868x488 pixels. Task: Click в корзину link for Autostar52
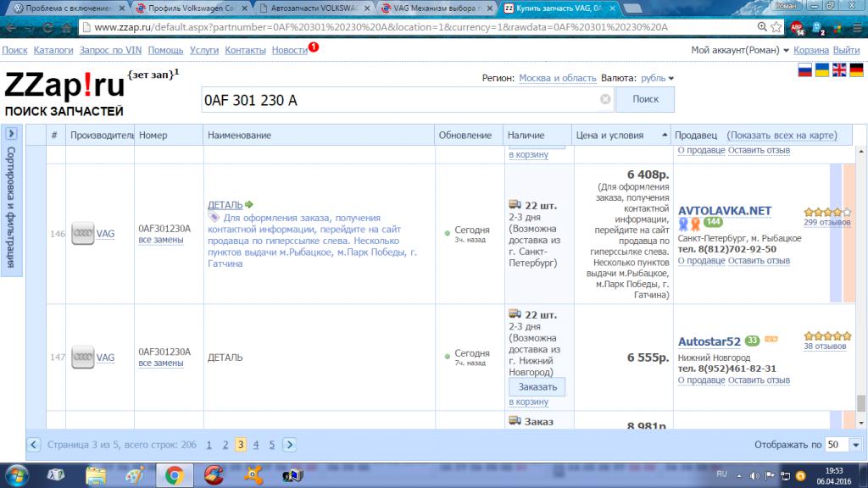coord(529,402)
